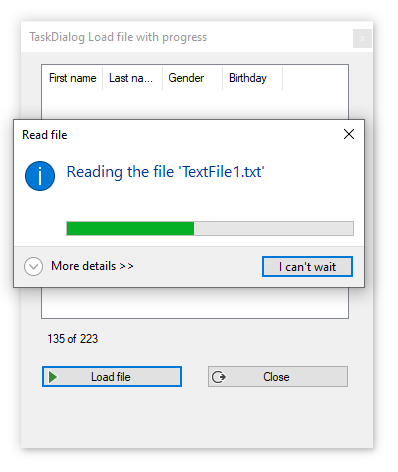
Task: Click the green play arrow icon
Action: click(53, 377)
